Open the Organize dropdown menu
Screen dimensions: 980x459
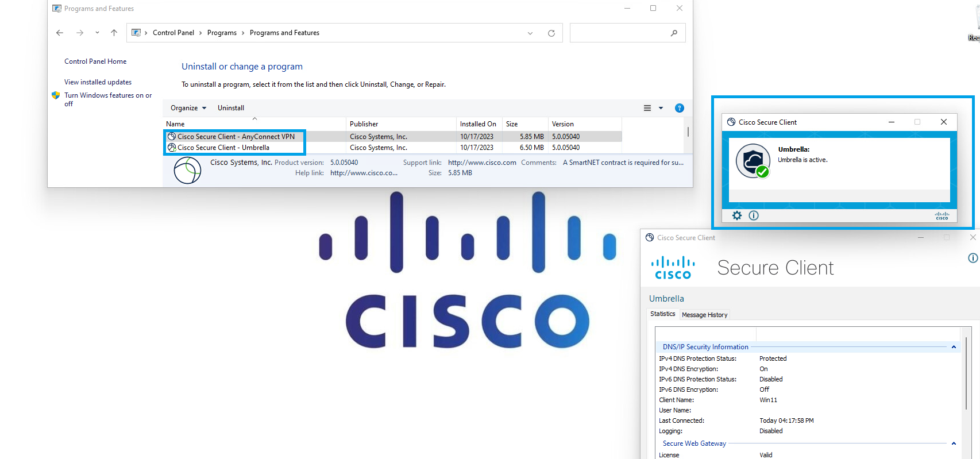click(x=188, y=108)
